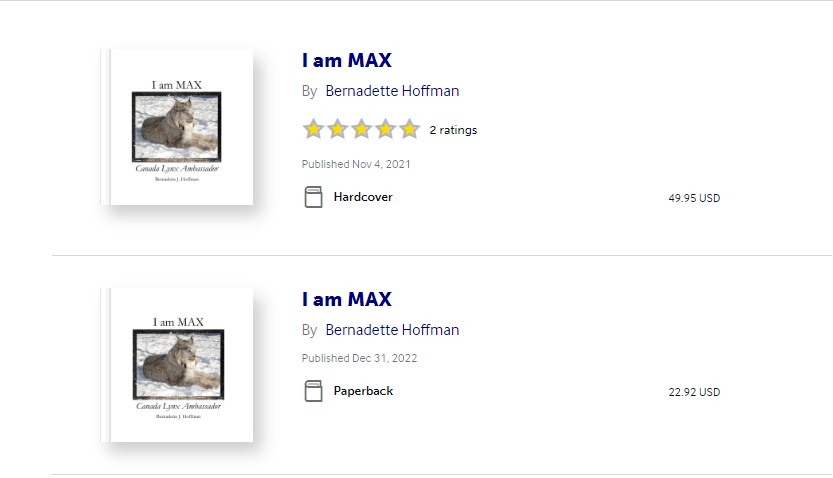This screenshot has width=833, height=478.
Task: Visit Bernadette Hoffman's page from the hardcover listing
Action: pos(392,91)
